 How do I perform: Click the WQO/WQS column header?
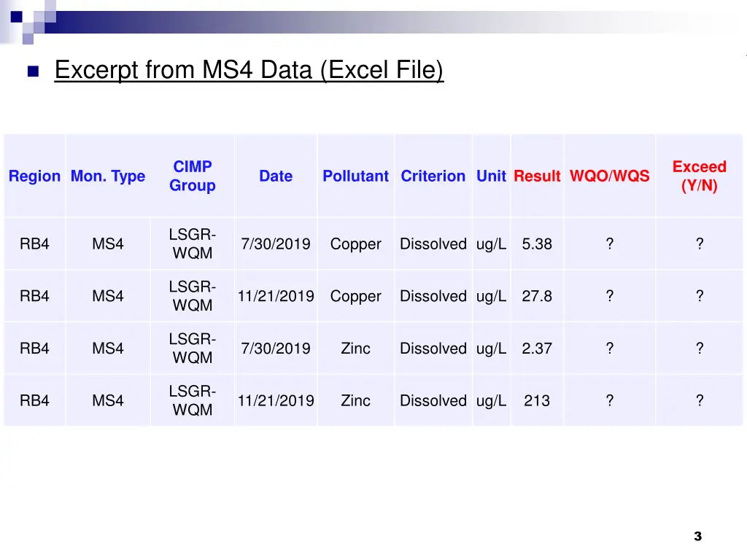pos(609,176)
